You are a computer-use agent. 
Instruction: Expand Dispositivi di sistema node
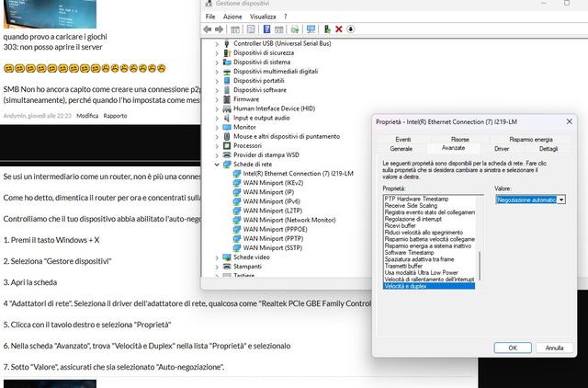217,63
